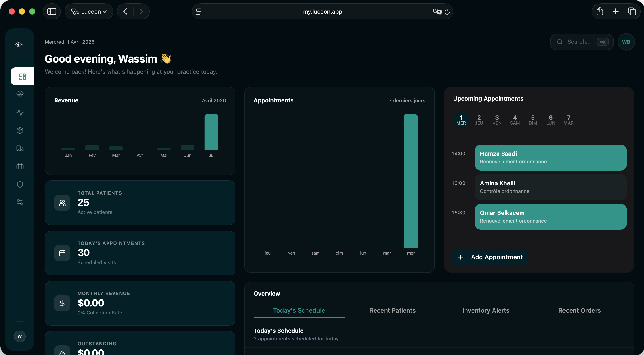Click the Today's Appointments calendar icon
644x355 pixels.
tap(62, 253)
